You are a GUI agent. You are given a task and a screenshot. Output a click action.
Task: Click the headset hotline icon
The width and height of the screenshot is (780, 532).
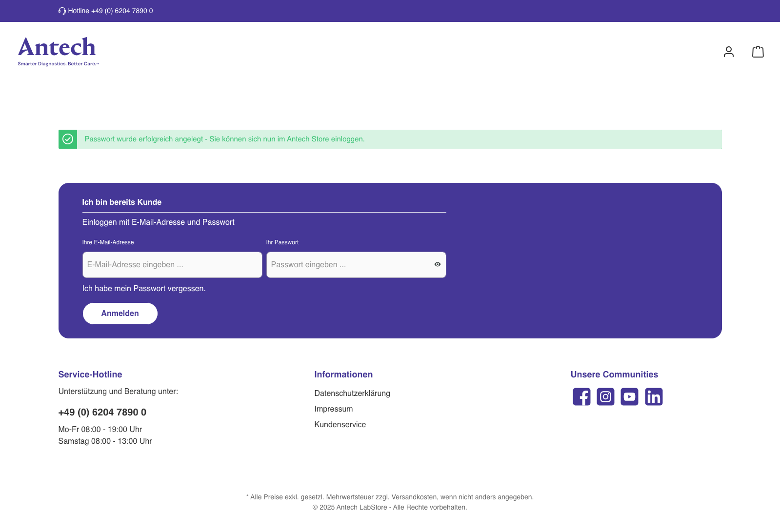(x=62, y=11)
